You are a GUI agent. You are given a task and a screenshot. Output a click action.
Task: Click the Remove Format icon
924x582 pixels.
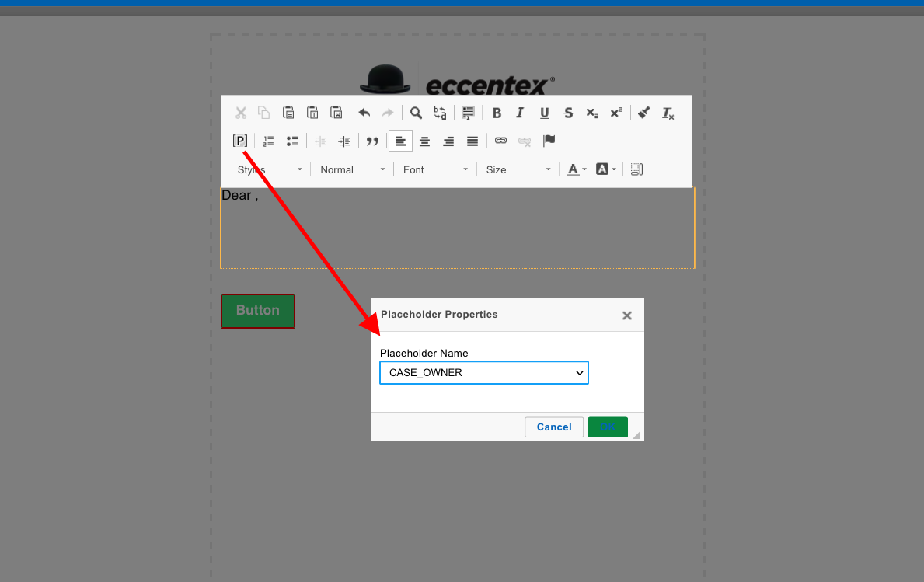pyautogui.click(x=668, y=113)
